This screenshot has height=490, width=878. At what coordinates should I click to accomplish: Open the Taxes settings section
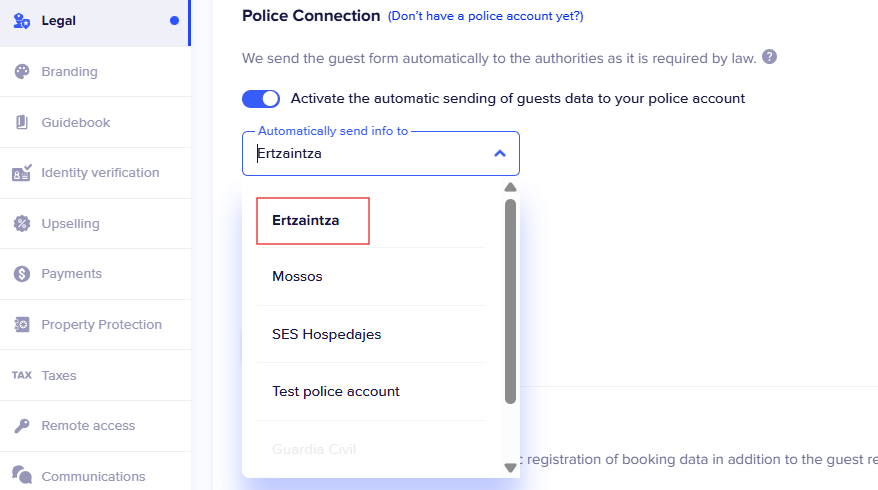(x=58, y=375)
